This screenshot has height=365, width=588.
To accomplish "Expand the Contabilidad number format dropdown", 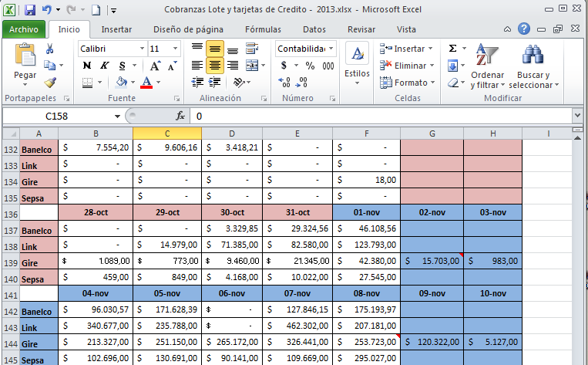I will [x=331, y=48].
